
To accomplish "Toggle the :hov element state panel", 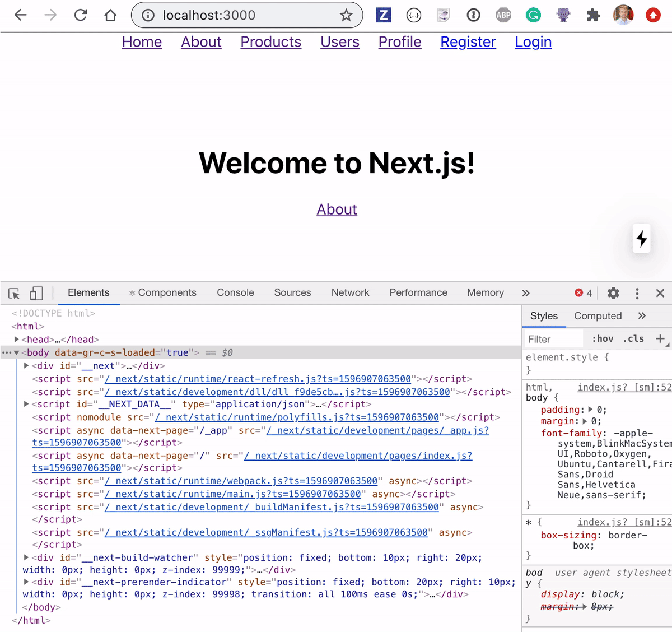I will [x=603, y=338].
